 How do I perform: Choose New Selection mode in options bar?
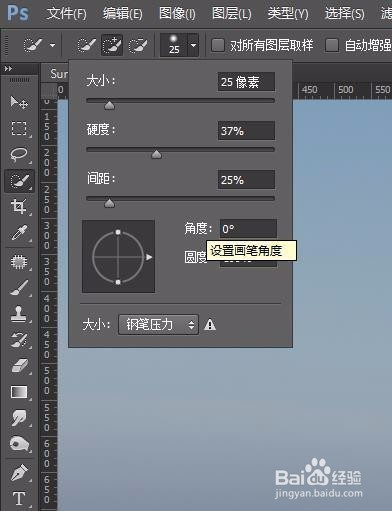tap(86, 45)
